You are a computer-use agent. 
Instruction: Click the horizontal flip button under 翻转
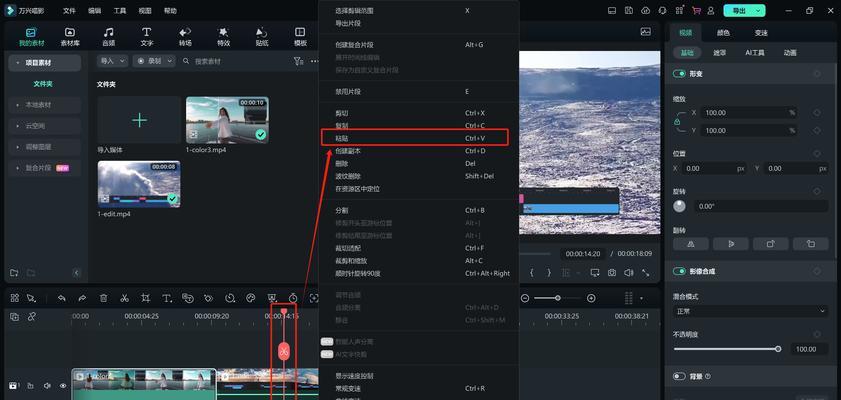(691, 244)
